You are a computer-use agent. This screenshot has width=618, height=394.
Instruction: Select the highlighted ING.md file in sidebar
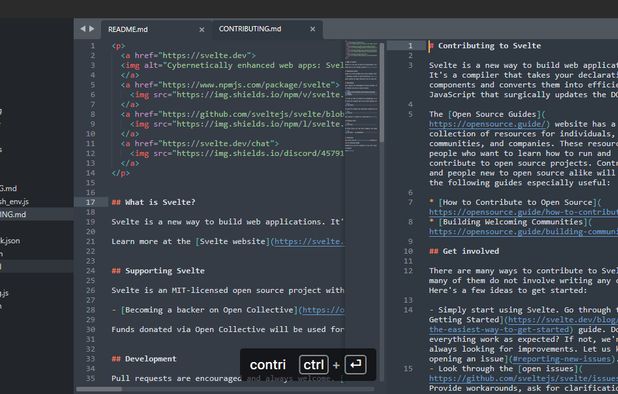pos(13,214)
